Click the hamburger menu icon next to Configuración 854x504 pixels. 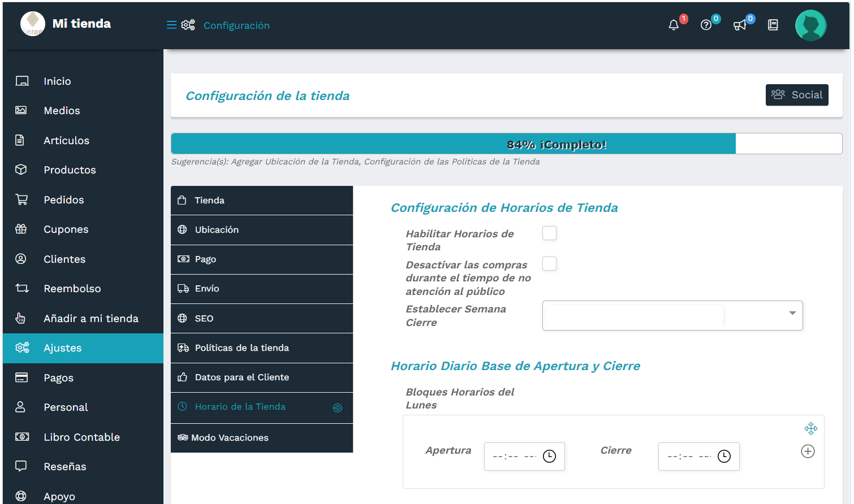[170, 25]
